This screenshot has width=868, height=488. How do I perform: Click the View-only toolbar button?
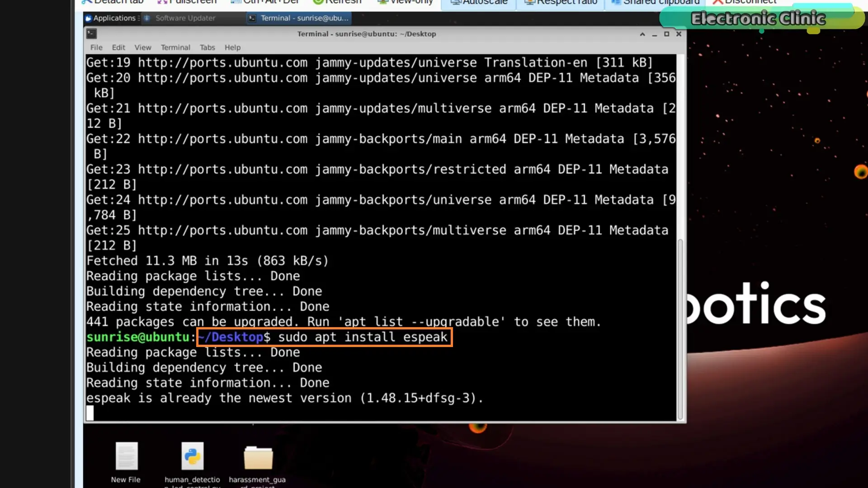(406, 2)
